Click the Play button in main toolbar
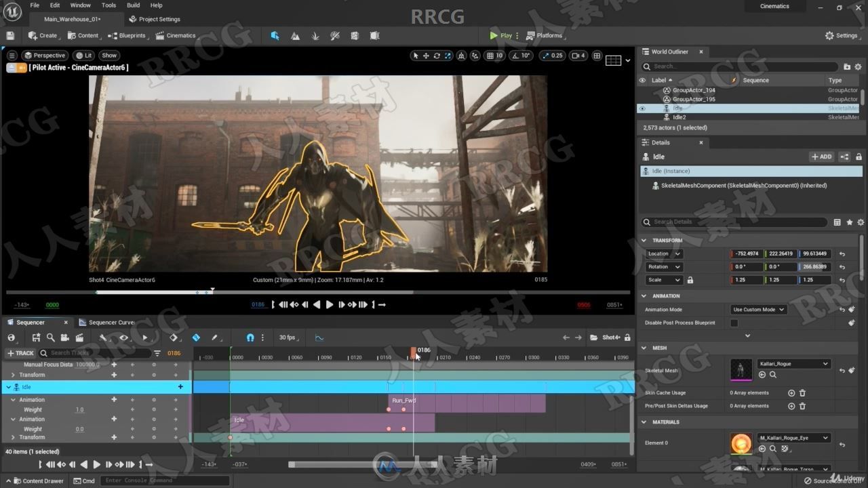Image resolution: width=868 pixels, height=488 pixels. point(502,35)
